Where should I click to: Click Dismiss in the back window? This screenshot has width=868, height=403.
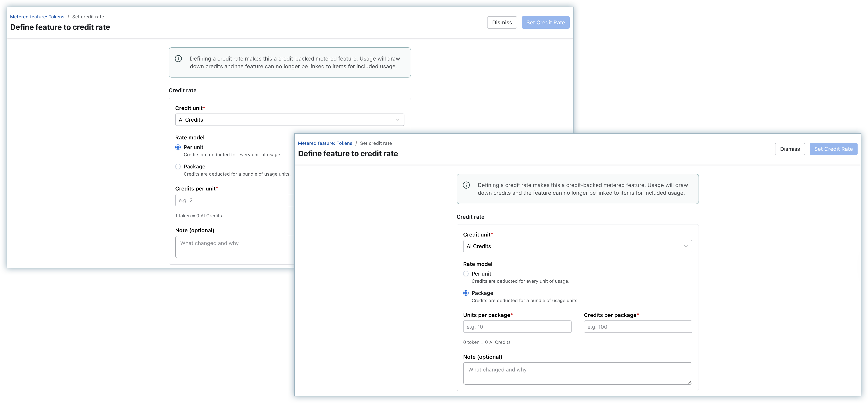point(502,23)
